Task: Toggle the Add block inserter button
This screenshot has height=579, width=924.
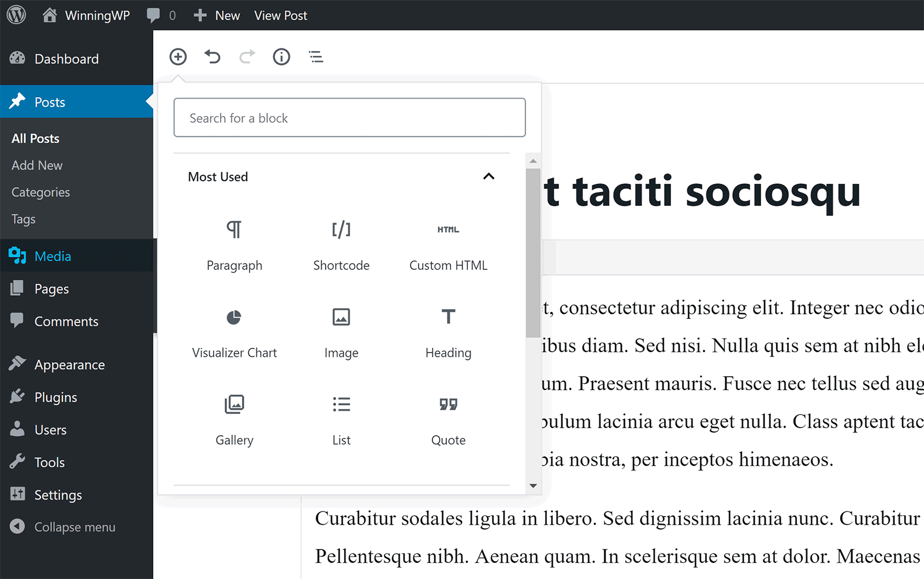Action: click(178, 57)
